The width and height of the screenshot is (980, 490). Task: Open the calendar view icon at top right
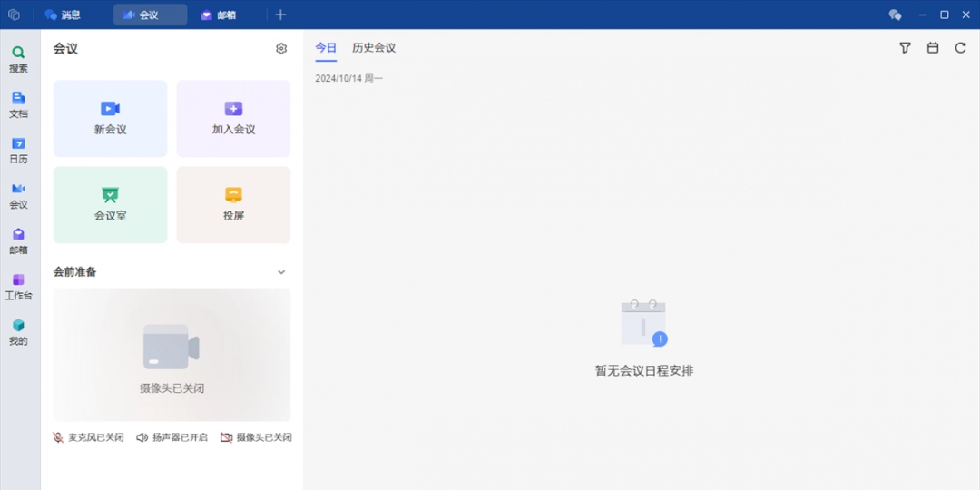pos(933,48)
